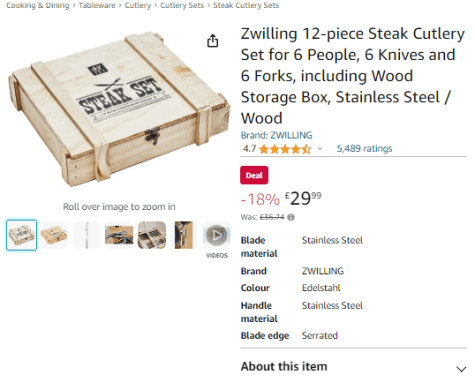Visit the Brand: ZWILLING store link

click(x=276, y=135)
